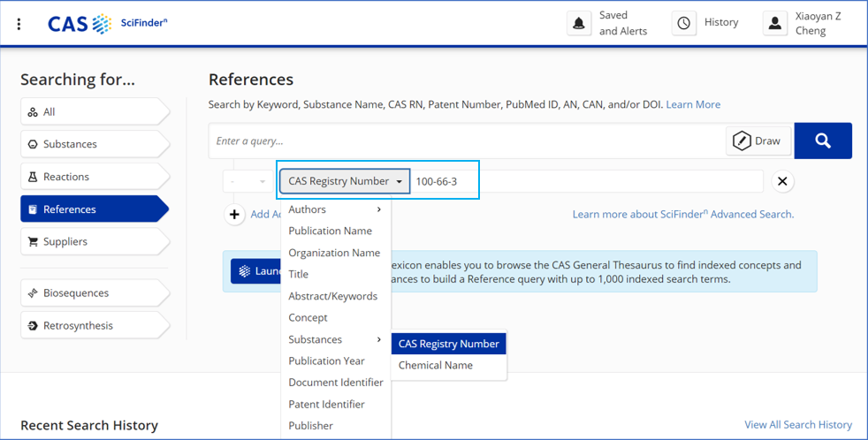Click the Xiaoyan Z Cheng username

click(819, 23)
